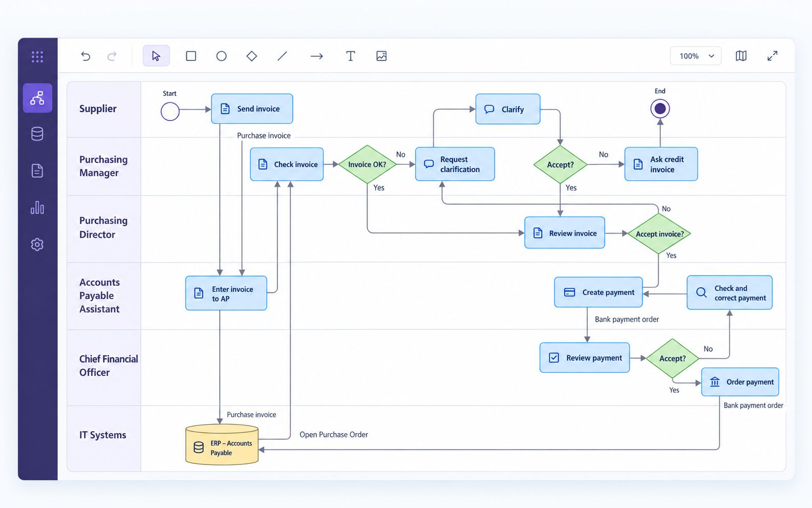Image resolution: width=812 pixels, height=508 pixels.
Task: Click the undo arrow
Action: tap(86, 56)
